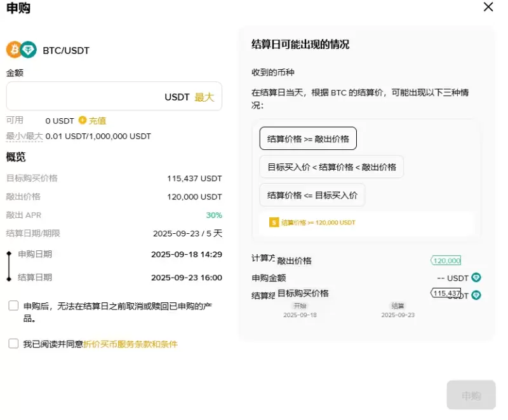Select the 结算价格 >= 敲出价格 scenario
The height and width of the screenshot is (420, 508).
pyautogui.click(x=308, y=138)
